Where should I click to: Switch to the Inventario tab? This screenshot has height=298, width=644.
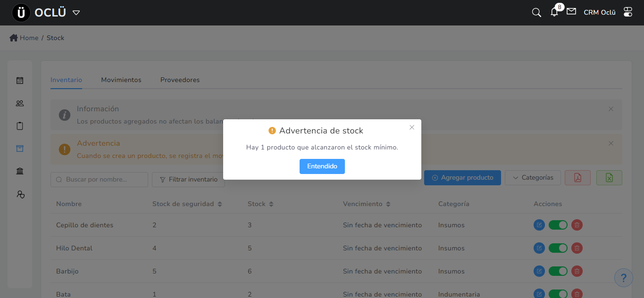point(66,80)
